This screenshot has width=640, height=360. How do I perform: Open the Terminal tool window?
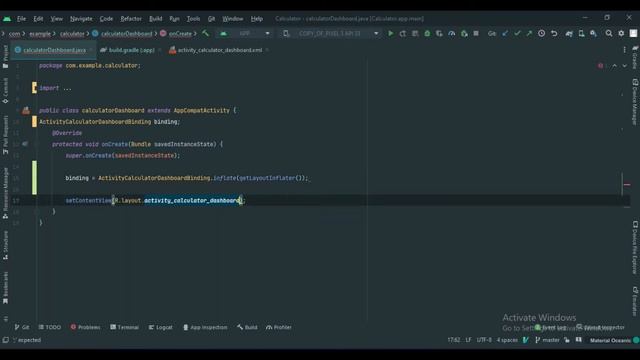[124, 327]
